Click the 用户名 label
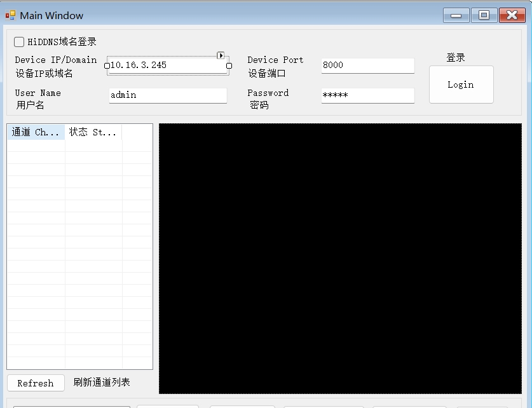This screenshot has height=408, width=532. coord(30,105)
